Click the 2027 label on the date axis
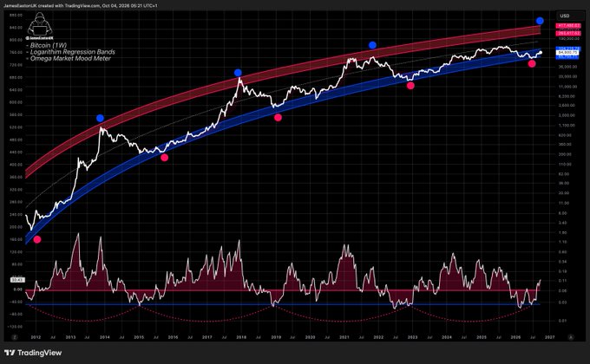The image size is (590, 364). (550, 337)
